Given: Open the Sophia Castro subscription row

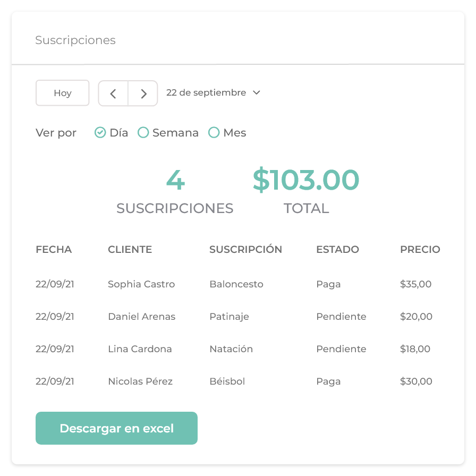Looking at the screenshot, I should coord(141,284).
